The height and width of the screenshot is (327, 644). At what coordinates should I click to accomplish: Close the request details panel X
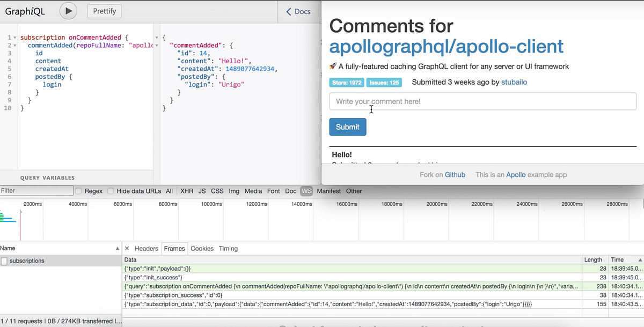[127, 249]
